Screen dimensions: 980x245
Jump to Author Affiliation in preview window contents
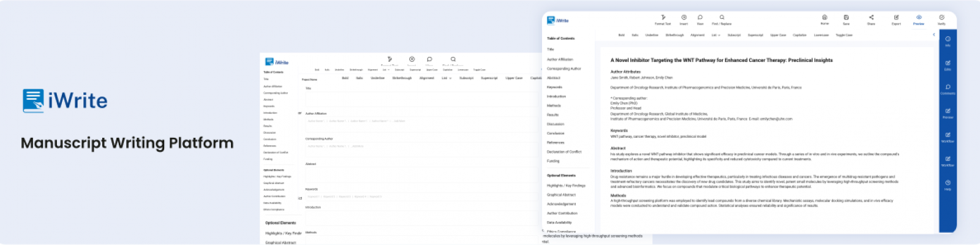[560, 59]
